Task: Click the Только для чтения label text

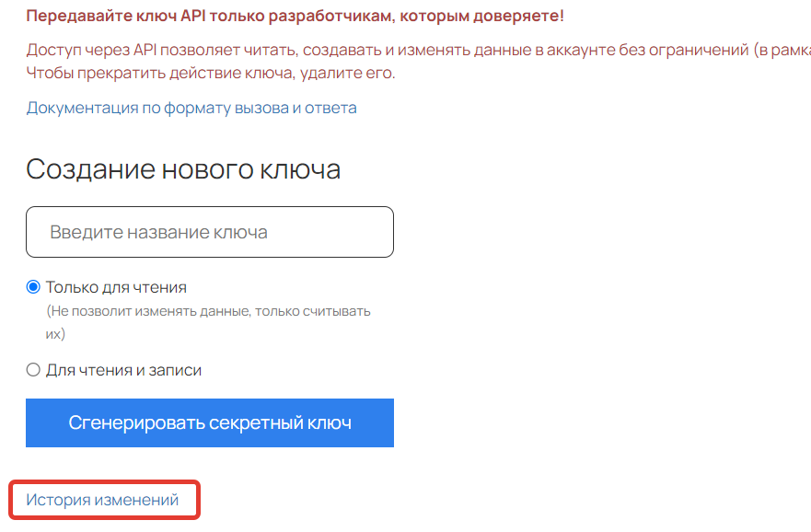Action: (116, 287)
